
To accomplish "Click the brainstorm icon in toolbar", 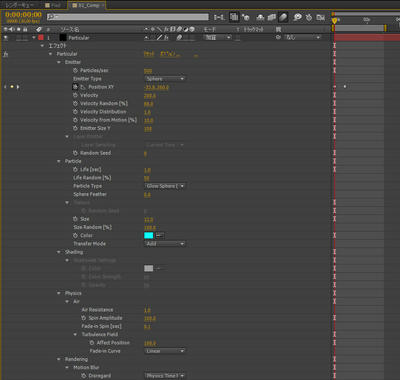I will (x=297, y=17).
